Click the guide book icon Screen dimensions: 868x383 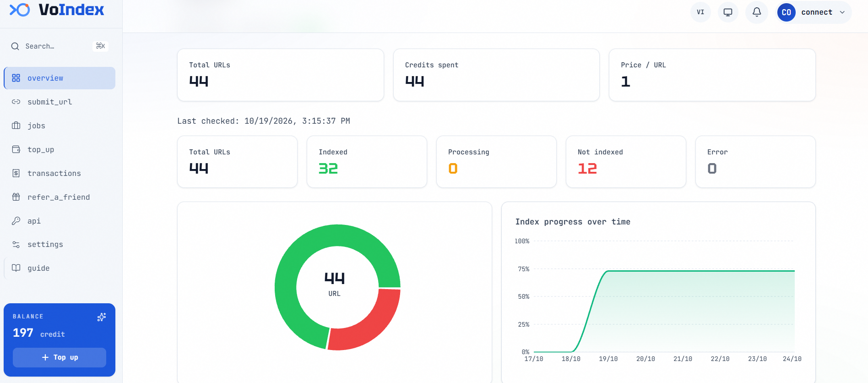[16, 268]
